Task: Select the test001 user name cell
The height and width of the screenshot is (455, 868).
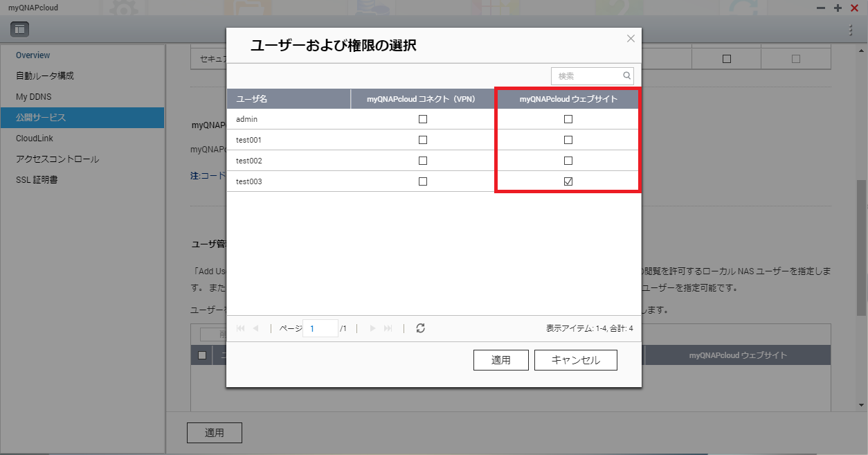Action: [x=289, y=140]
